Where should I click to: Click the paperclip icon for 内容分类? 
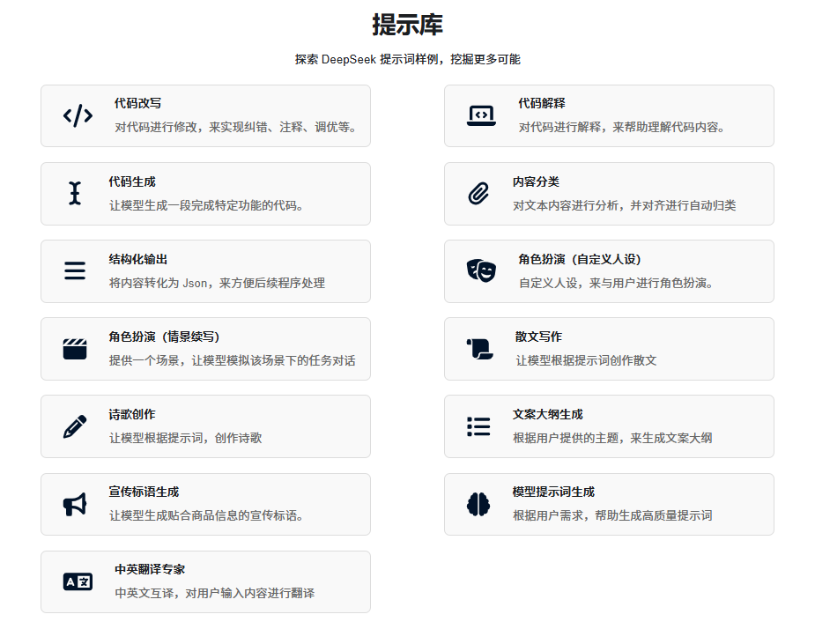478,193
